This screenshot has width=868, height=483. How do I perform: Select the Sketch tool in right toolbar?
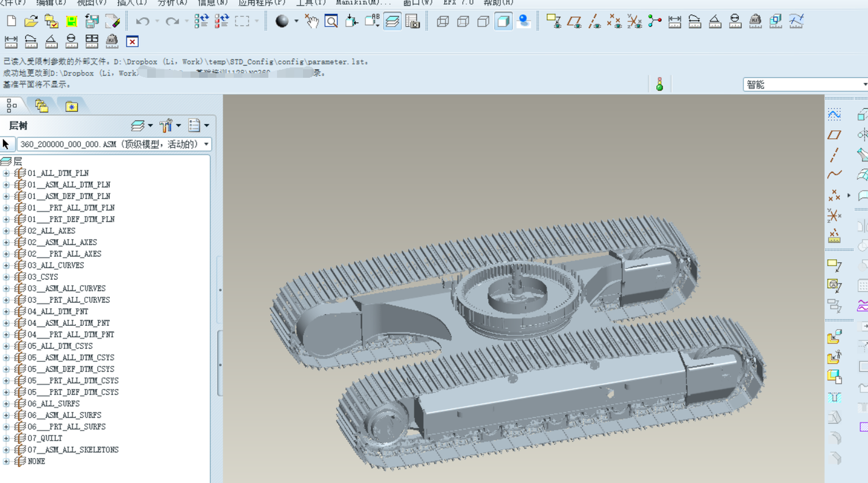point(834,114)
